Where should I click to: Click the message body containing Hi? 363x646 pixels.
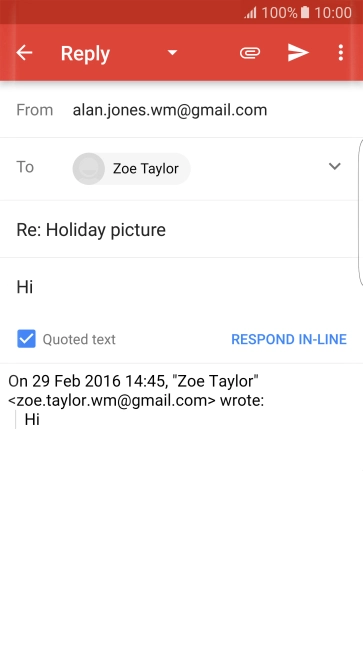pos(179,287)
